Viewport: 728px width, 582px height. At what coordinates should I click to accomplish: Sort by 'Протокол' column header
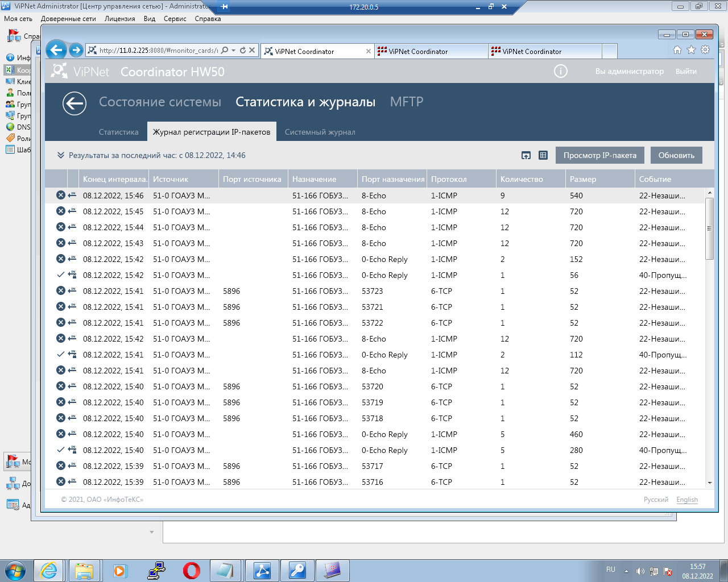pyautogui.click(x=461, y=179)
